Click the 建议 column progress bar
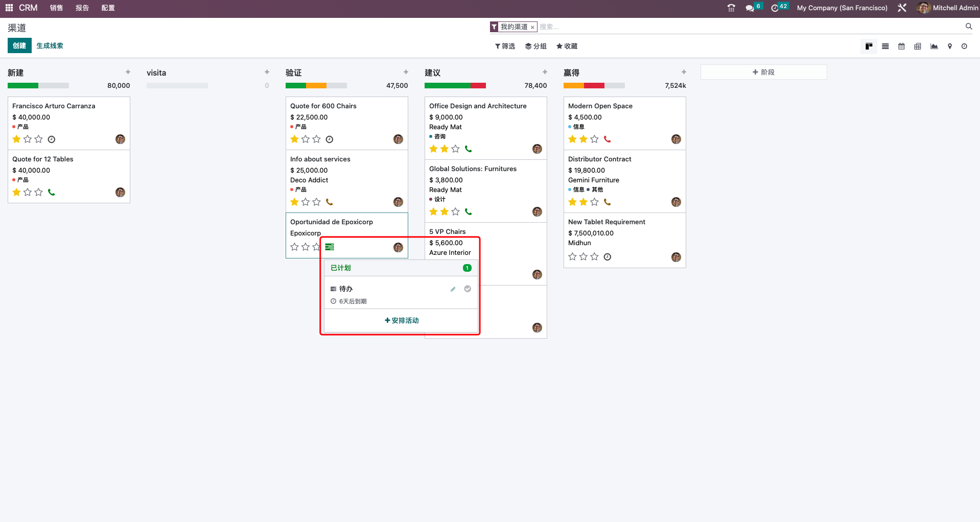This screenshot has width=980, height=522. pyautogui.click(x=455, y=85)
